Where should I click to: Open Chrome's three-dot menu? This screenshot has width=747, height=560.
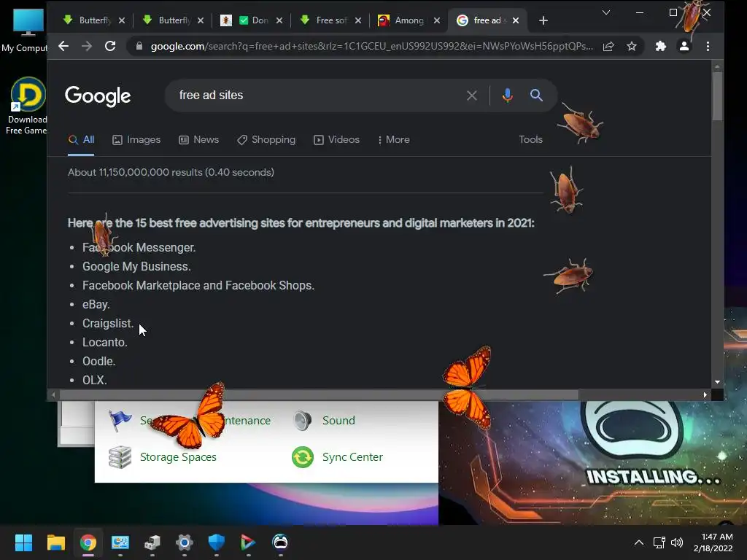coord(708,46)
